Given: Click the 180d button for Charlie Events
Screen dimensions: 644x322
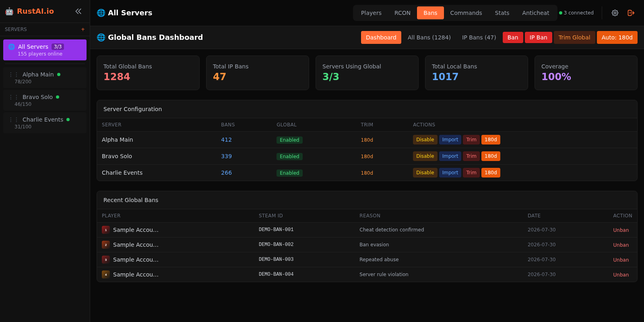Looking at the screenshot, I should pos(491,173).
